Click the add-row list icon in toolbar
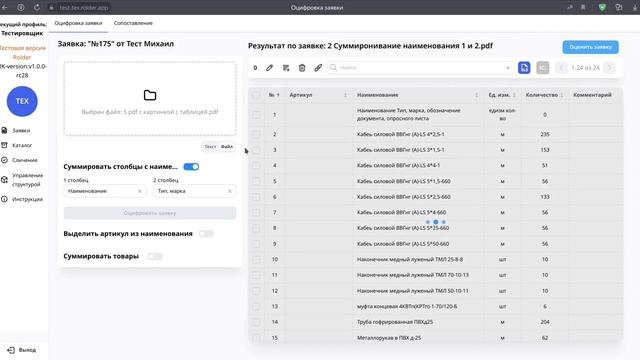The height and width of the screenshot is (360, 640). [x=286, y=68]
